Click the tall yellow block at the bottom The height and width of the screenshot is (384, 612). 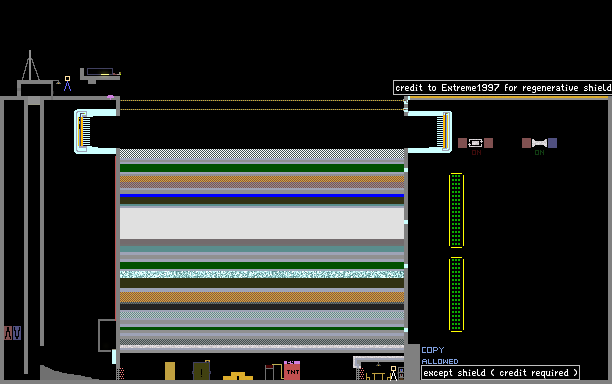coord(170,371)
